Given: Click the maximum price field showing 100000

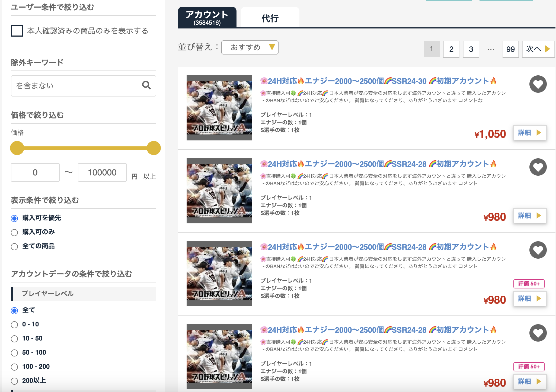Looking at the screenshot, I should (x=102, y=172).
